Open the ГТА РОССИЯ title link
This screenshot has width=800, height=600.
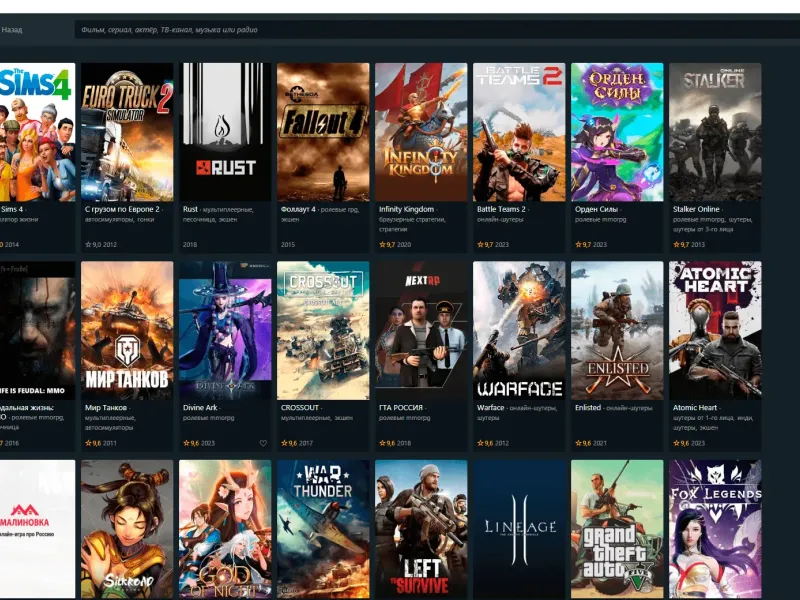click(401, 408)
